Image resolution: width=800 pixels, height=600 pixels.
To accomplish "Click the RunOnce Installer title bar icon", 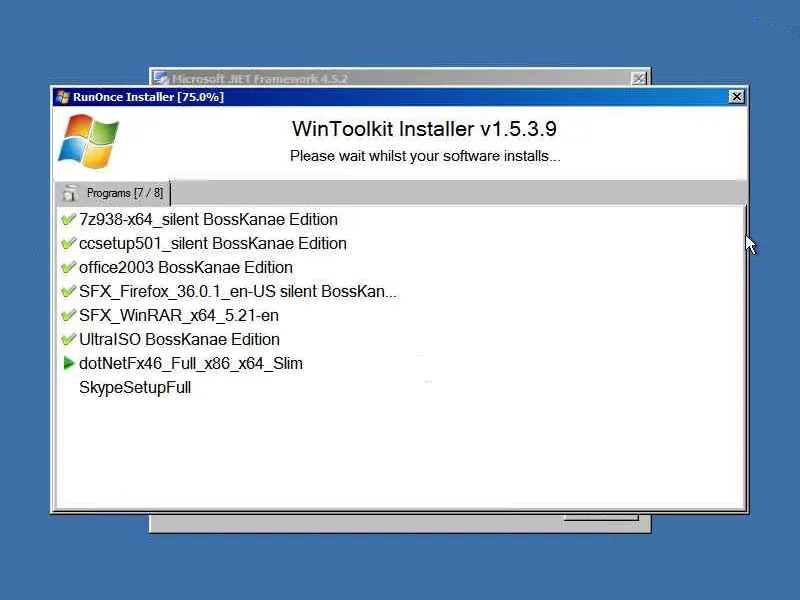I will (63, 97).
